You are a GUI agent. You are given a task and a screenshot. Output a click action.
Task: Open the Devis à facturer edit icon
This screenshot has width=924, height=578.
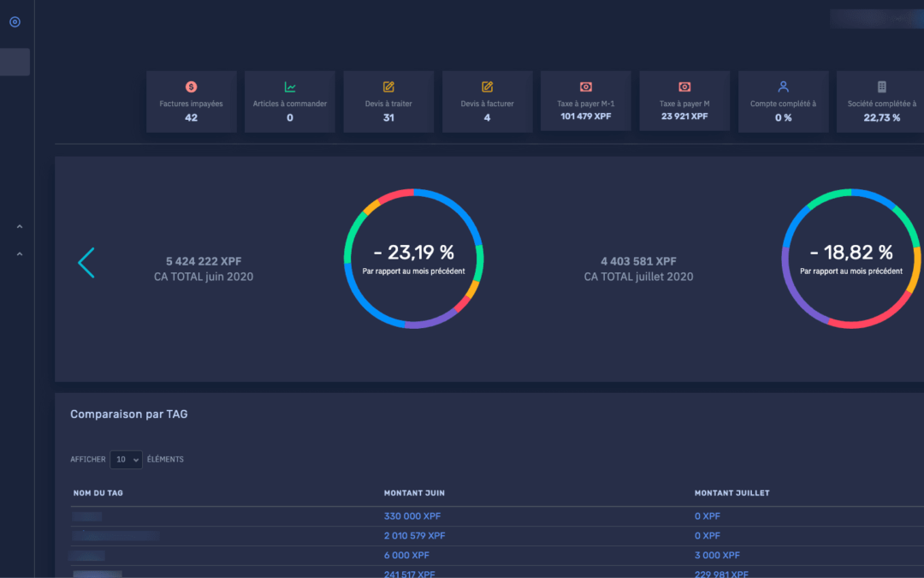(488, 87)
